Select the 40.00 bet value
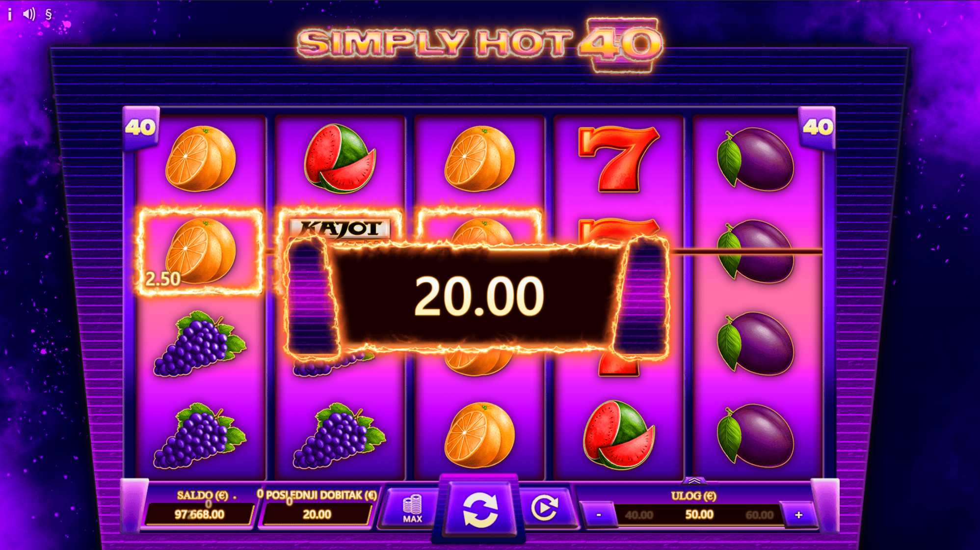 pyautogui.click(x=639, y=515)
